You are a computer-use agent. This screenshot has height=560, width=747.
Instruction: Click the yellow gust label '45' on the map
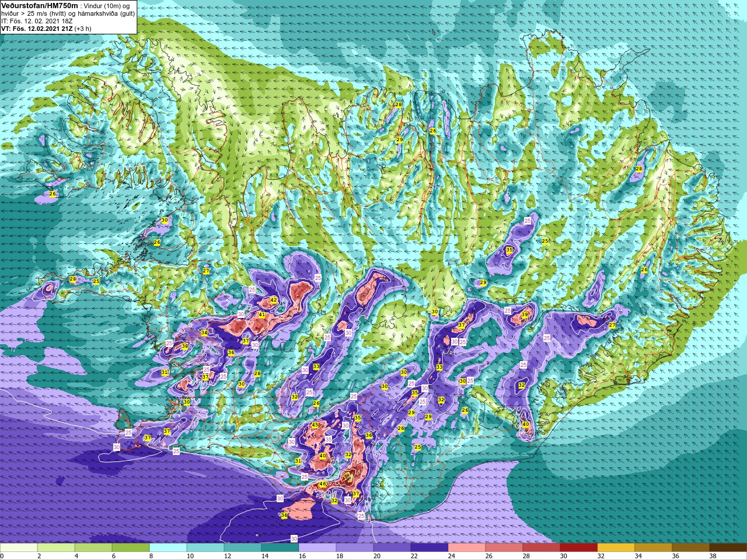(315, 425)
